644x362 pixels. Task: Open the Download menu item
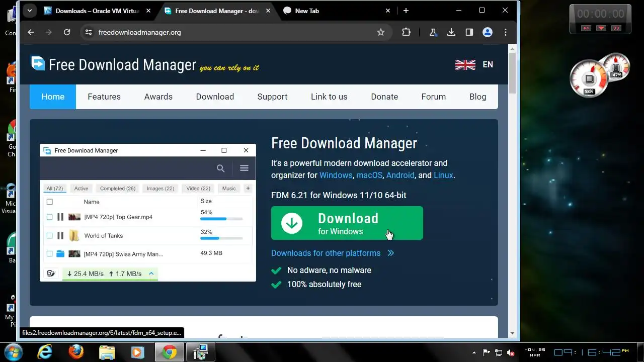tap(215, 97)
